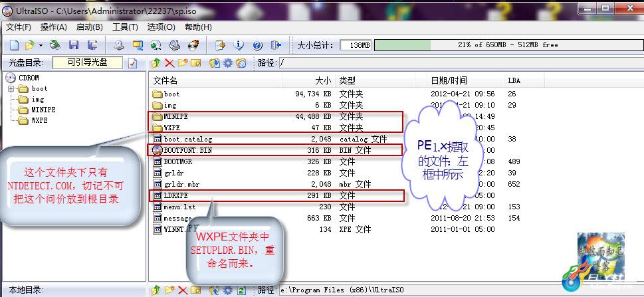Click red X delete icon in local pane
The width and height of the screenshot is (644, 297).
click(183, 290)
